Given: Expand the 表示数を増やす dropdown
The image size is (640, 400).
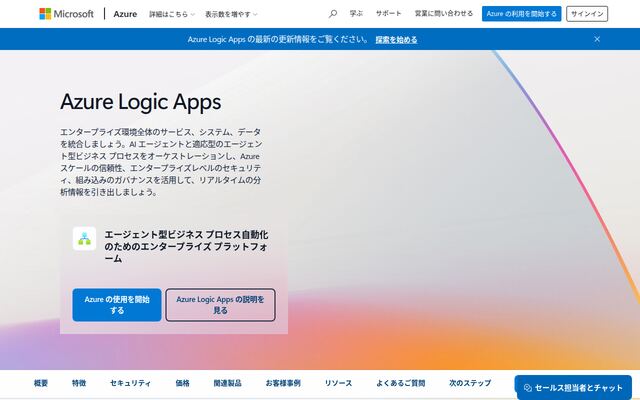Looking at the screenshot, I should [231, 14].
